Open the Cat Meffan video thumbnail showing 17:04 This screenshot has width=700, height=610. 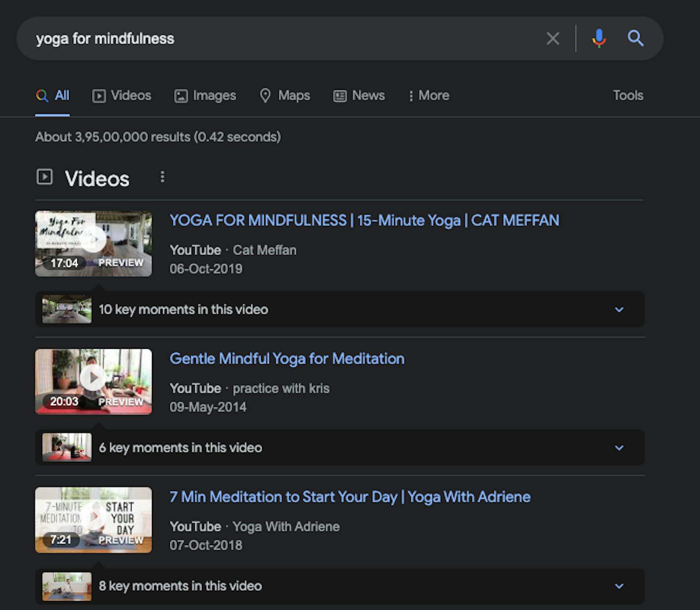(93, 244)
